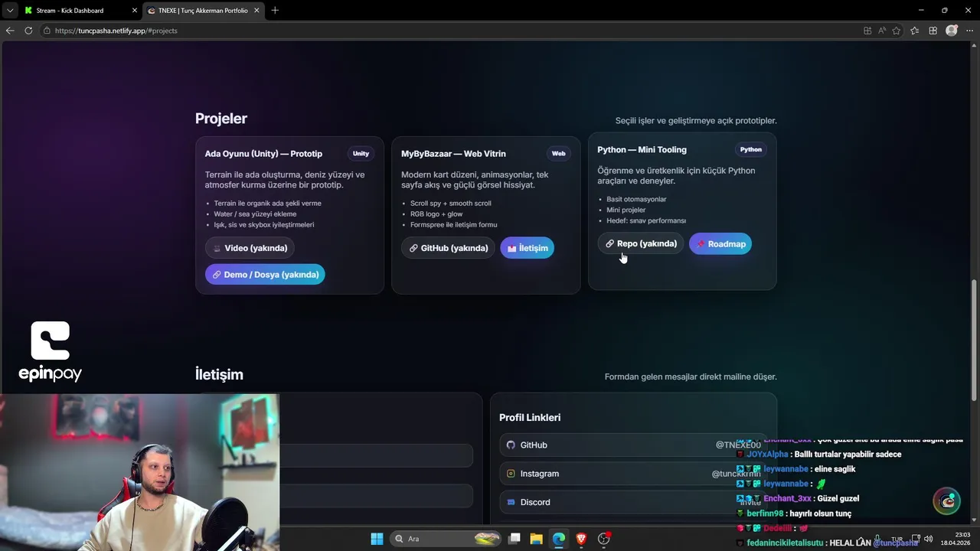Click the GitHub logo icon
Screen dimensions: 980x551
511,445
